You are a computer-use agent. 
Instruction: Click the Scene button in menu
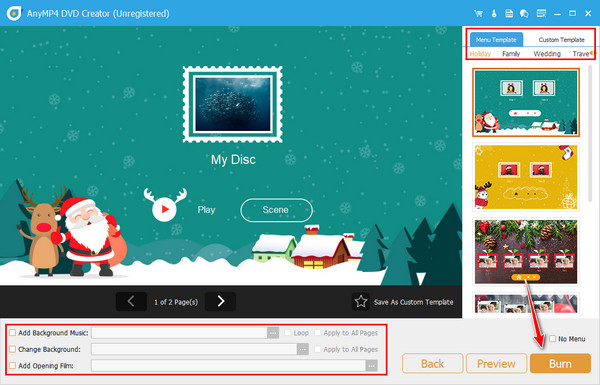(x=276, y=210)
